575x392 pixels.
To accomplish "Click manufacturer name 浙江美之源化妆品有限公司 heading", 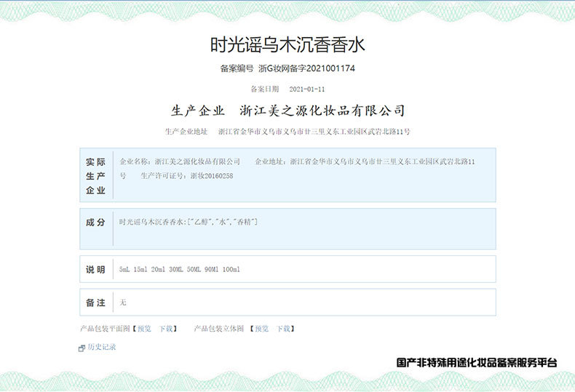I will click(x=322, y=111).
